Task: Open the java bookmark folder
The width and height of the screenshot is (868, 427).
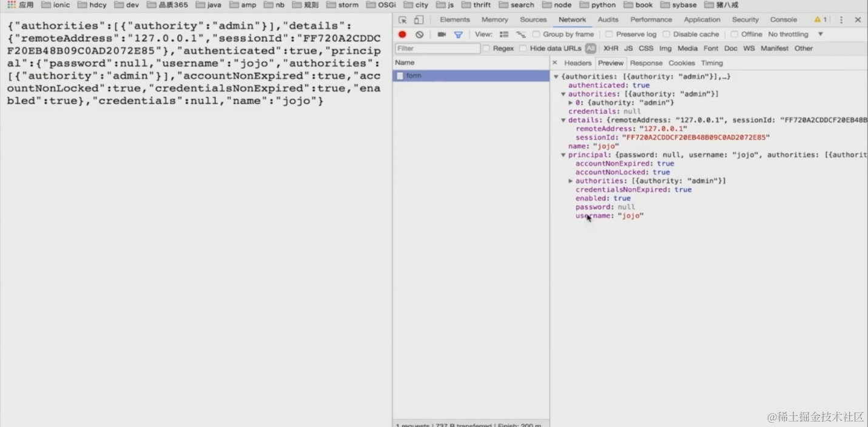Action: [209, 5]
